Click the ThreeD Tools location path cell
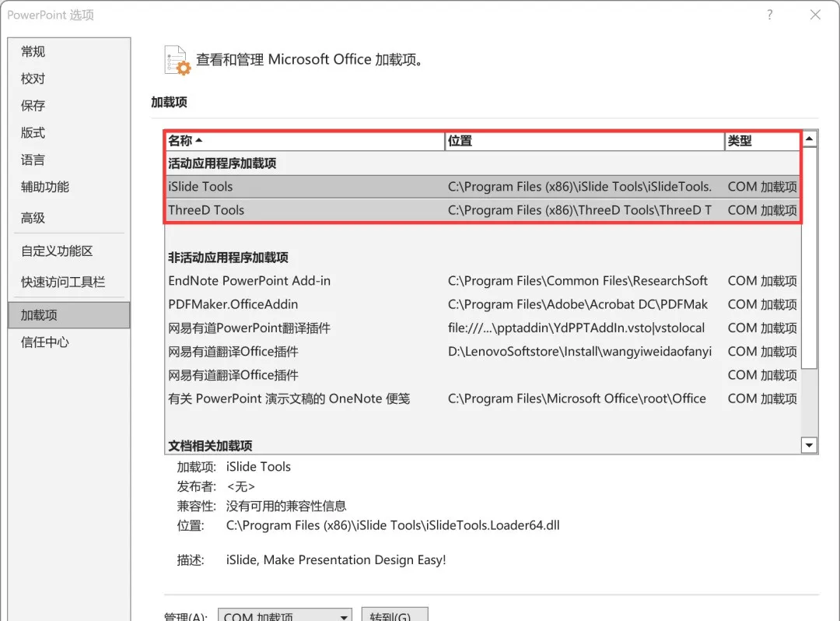 coord(579,210)
